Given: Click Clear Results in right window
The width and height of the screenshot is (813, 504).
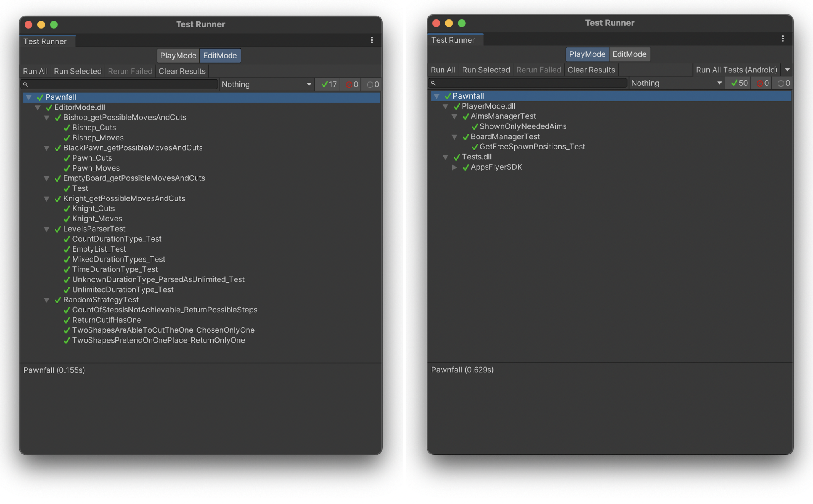Looking at the screenshot, I should point(591,70).
